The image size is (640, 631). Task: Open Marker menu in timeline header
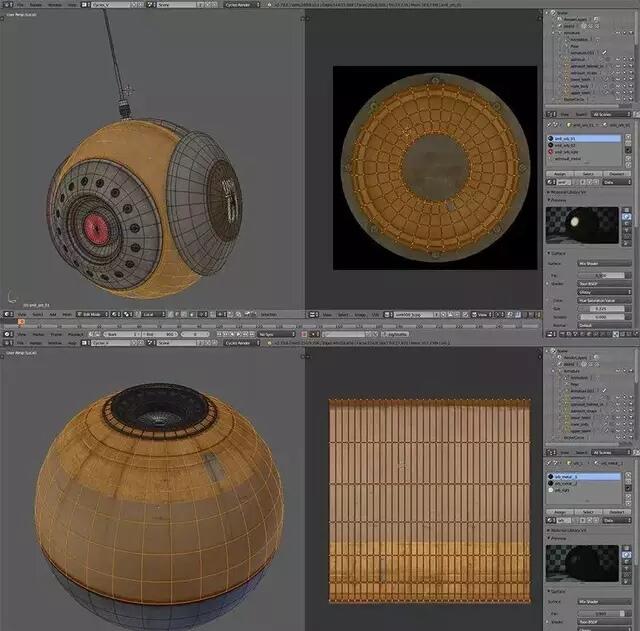point(38,334)
